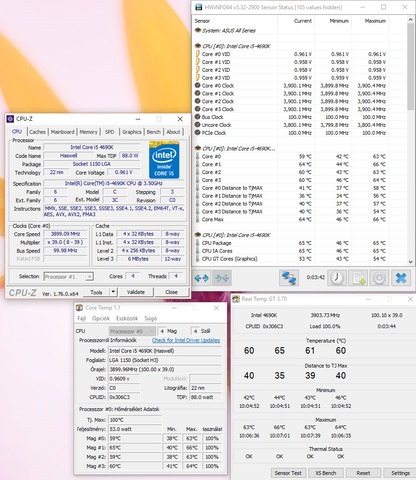
Task: Open HWiNFO gear settings icon
Action: (x=379, y=278)
